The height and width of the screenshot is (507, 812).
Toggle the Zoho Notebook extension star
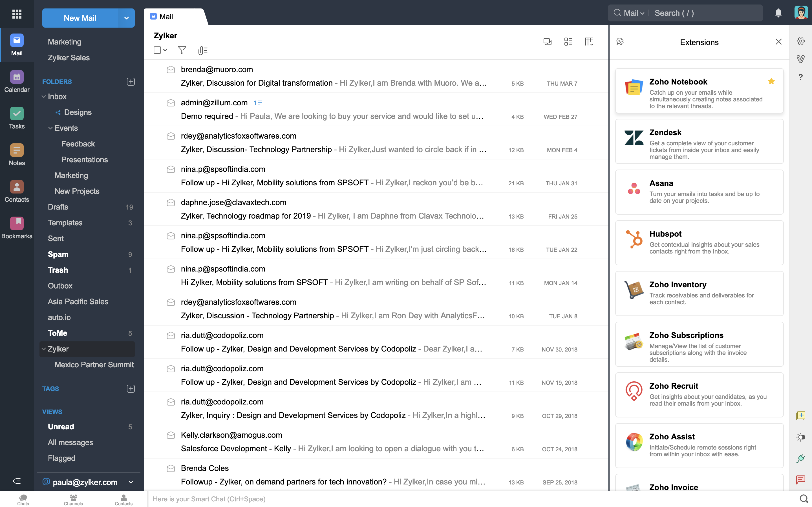(x=772, y=81)
